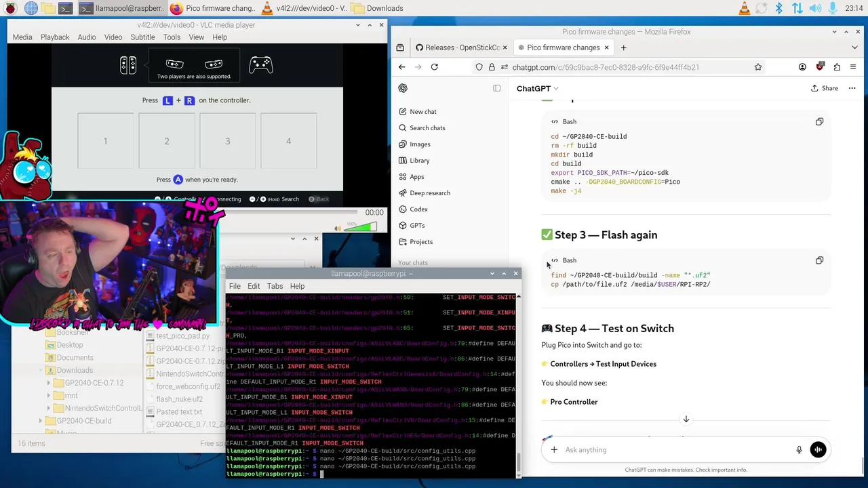
Task: Click the dictation microphone in ChatGPT input
Action: tap(799, 449)
